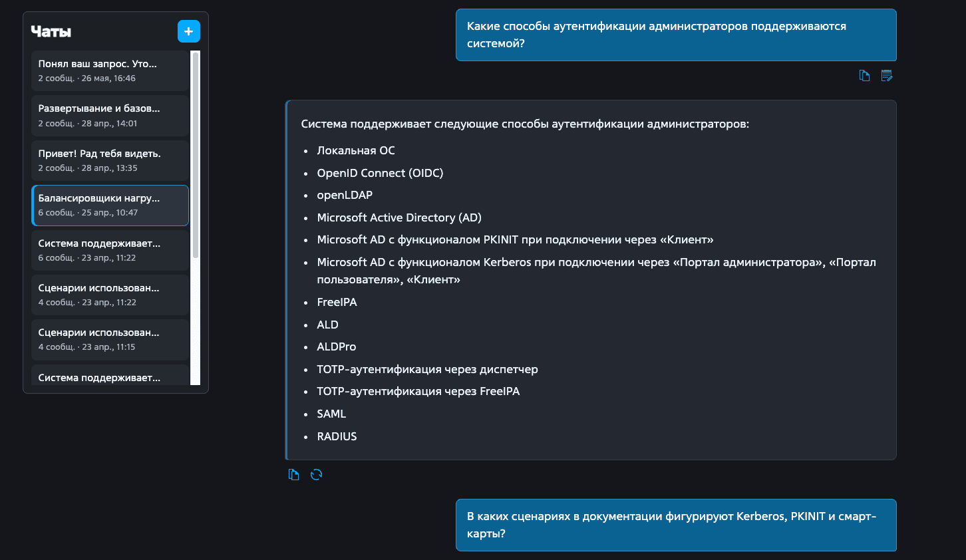Open the chat 'Развертывание и базов…'
This screenshot has width=966, height=560.
click(110, 115)
